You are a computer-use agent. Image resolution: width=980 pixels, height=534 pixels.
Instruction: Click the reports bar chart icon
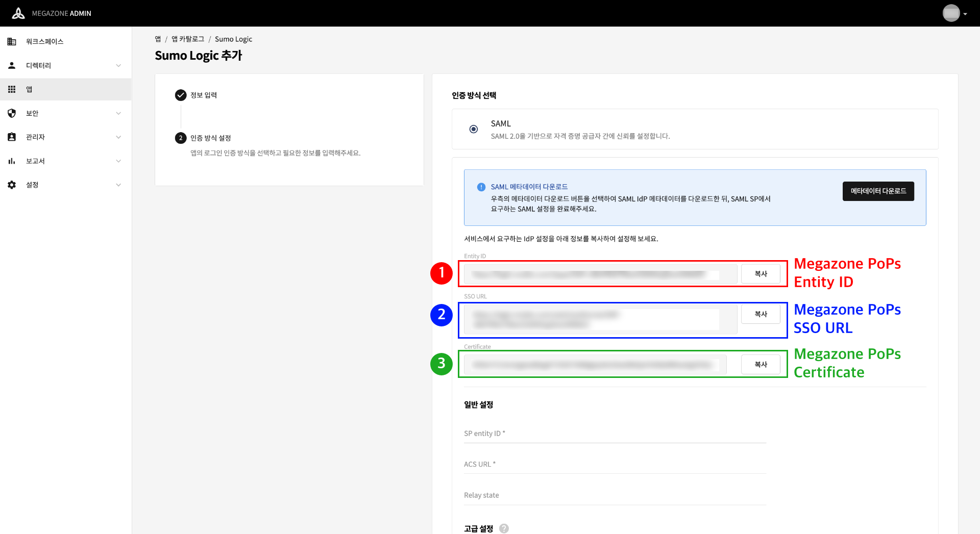(12, 161)
